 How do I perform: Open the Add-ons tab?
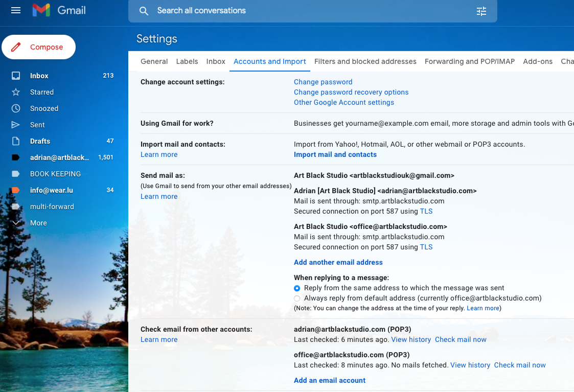pyautogui.click(x=538, y=61)
